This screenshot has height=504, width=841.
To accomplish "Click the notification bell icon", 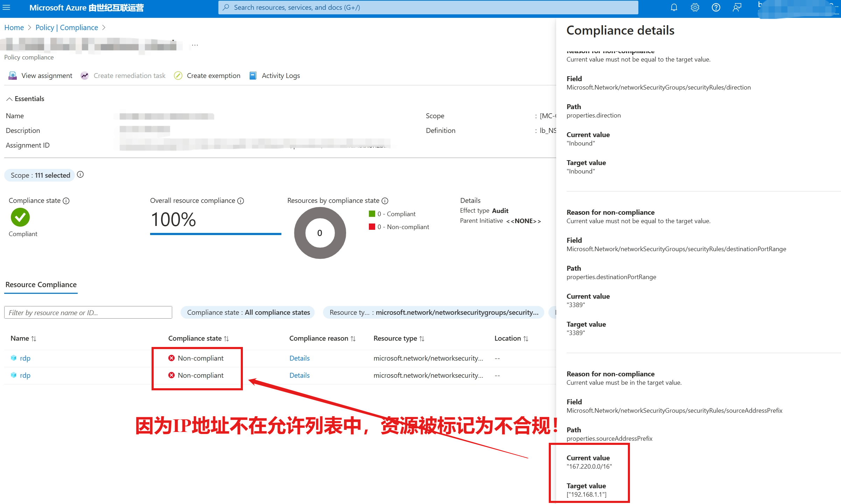I will pos(673,7).
